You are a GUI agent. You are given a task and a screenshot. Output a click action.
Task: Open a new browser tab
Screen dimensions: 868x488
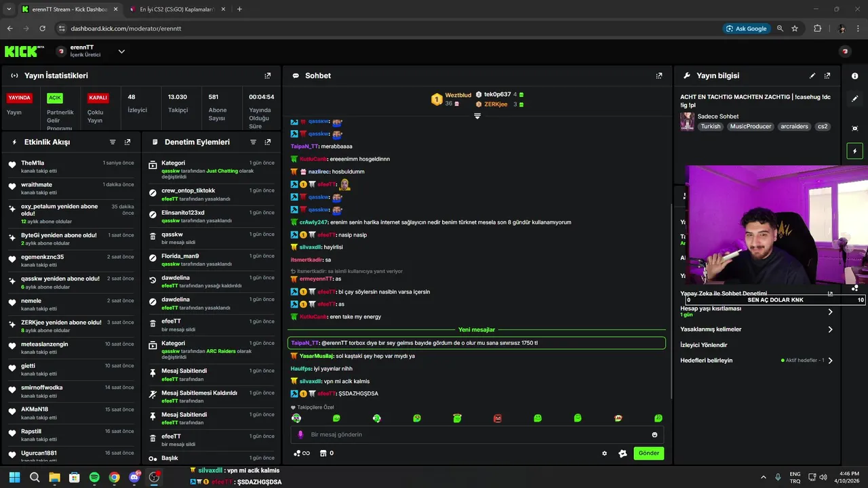click(239, 9)
